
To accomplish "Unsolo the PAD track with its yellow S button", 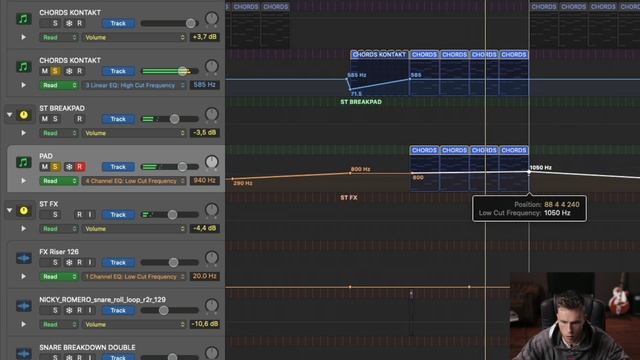I will [55, 167].
